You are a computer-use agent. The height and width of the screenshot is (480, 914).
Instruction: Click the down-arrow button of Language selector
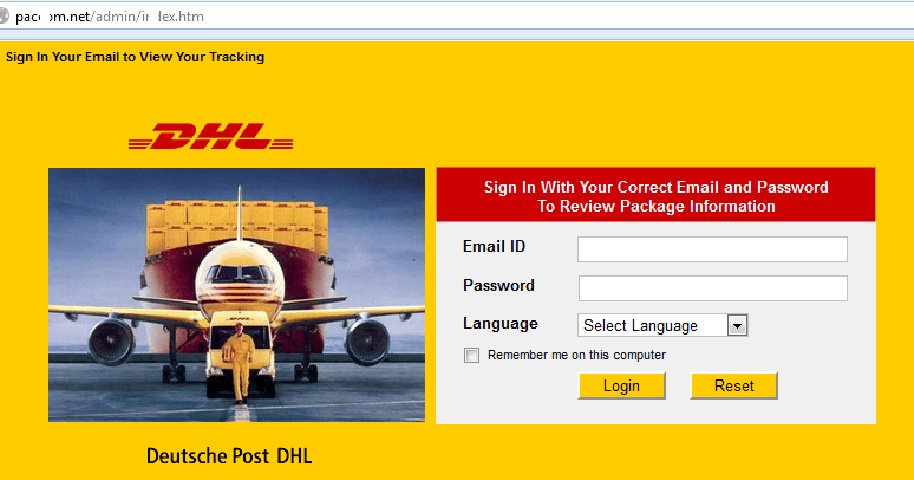pyautogui.click(x=737, y=325)
